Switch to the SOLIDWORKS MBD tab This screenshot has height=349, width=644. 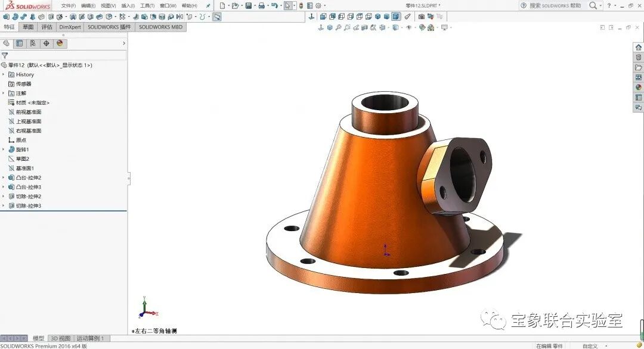[x=160, y=27]
